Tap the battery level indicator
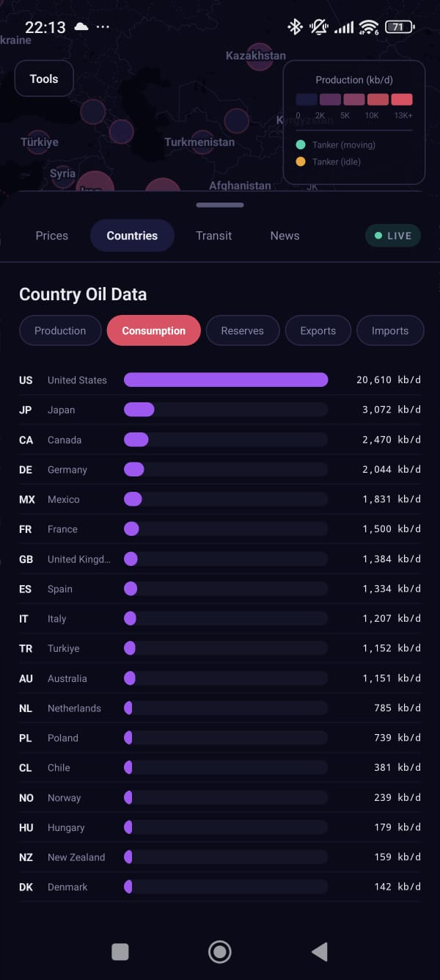The width and height of the screenshot is (440, 980). pos(399,27)
